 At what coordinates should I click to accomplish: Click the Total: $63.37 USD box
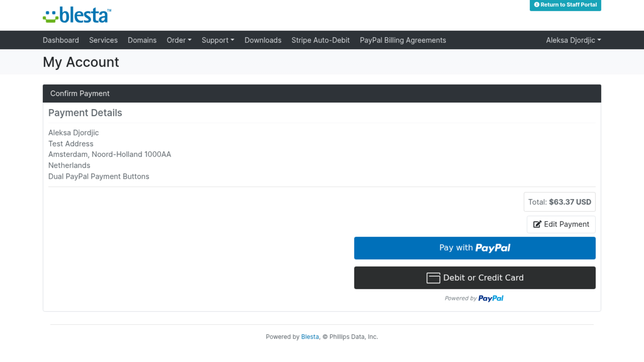point(559,202)
